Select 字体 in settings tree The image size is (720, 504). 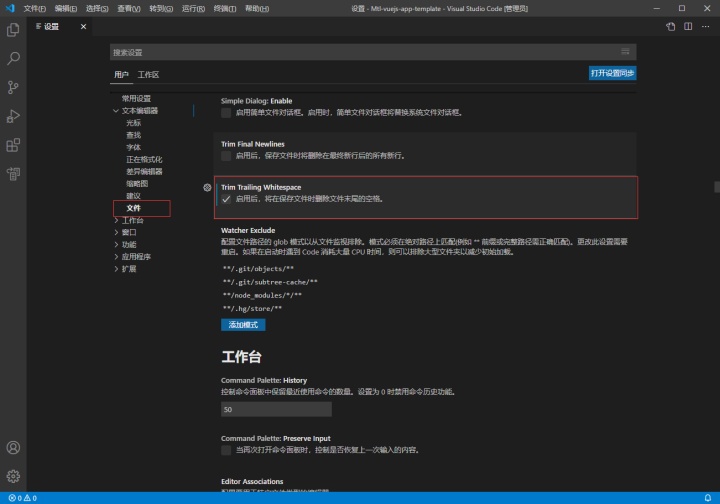tap(134, 147)
